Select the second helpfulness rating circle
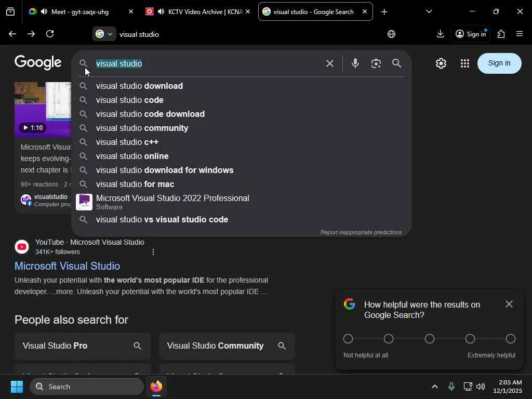 tap(389, 339)
